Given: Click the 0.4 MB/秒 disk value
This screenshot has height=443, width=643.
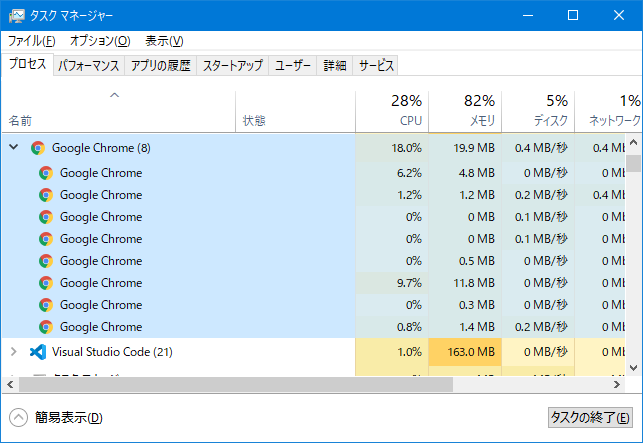Looking at the screenshot, I should [541, 148].
